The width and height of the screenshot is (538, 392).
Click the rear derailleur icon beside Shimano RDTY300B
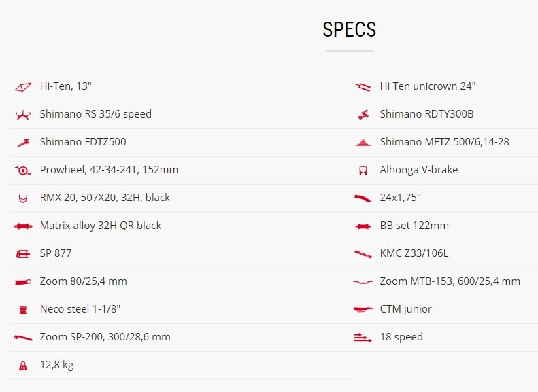(363, 115)
